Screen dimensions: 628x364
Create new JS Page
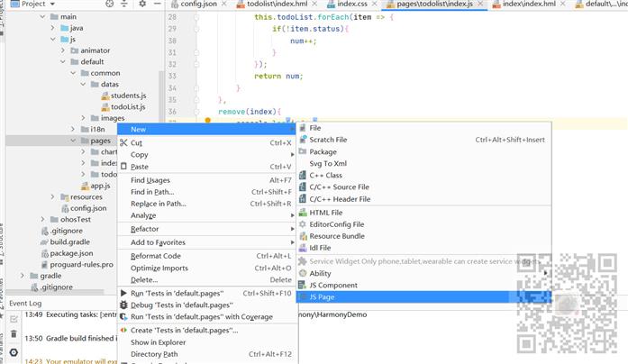[x=423, y=297]
